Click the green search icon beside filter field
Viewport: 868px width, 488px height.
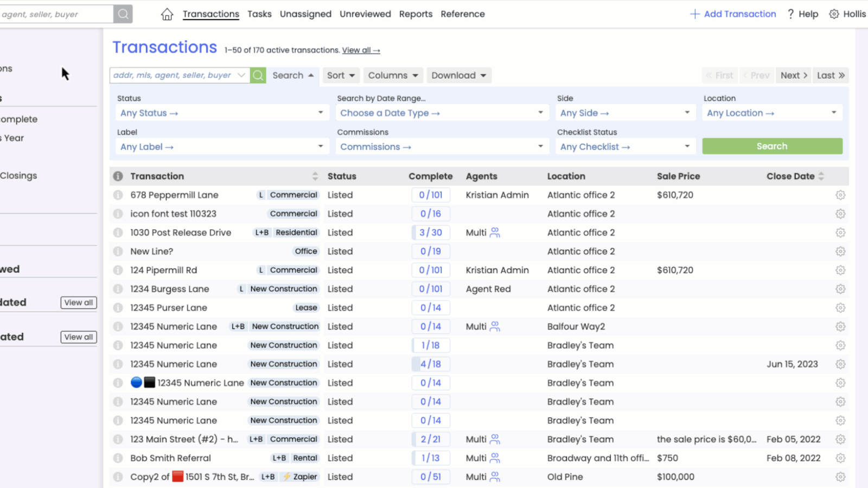258,75
